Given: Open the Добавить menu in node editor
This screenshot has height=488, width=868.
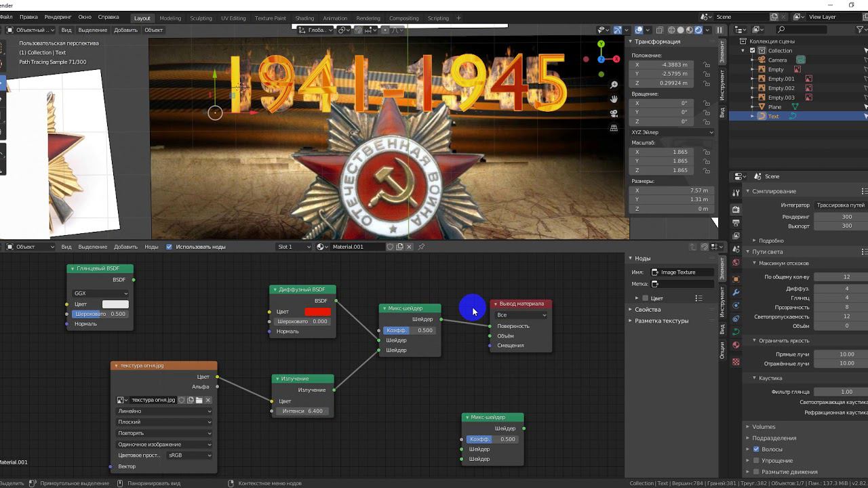Looking at the screenshot, I should pos(125,247).
